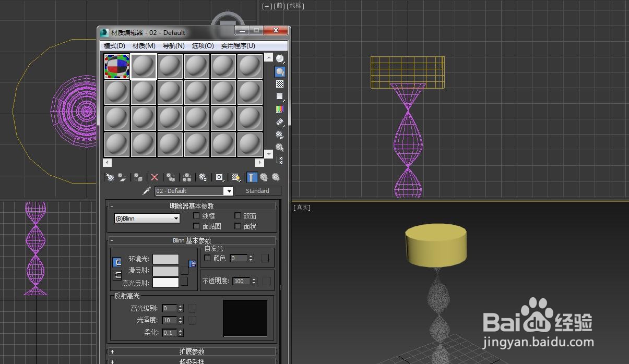Click the Make Material Copy icon
This screenshot has width=629, height=364.
pyautogui.click(x=171, y=177)
